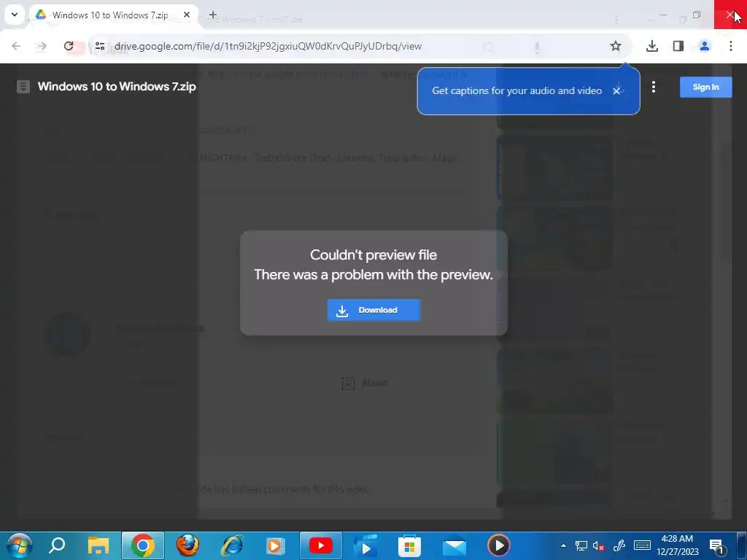Open Microsoft Store from the taskbar
This screenshot has width=747, height=560.
tap(409, 545)
